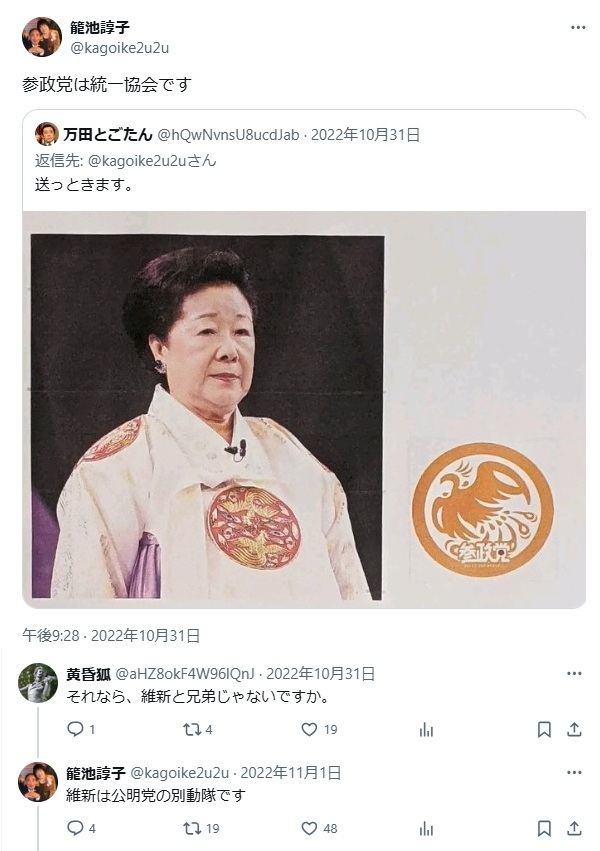Viewport: 600px width, 851px height.
Task: Open more options on 黄昏狐 reply
Action: (x=574, y=674)
